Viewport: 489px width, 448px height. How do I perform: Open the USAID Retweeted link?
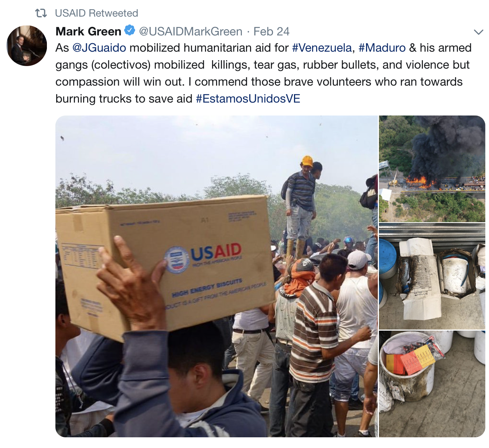click(96, 13)
